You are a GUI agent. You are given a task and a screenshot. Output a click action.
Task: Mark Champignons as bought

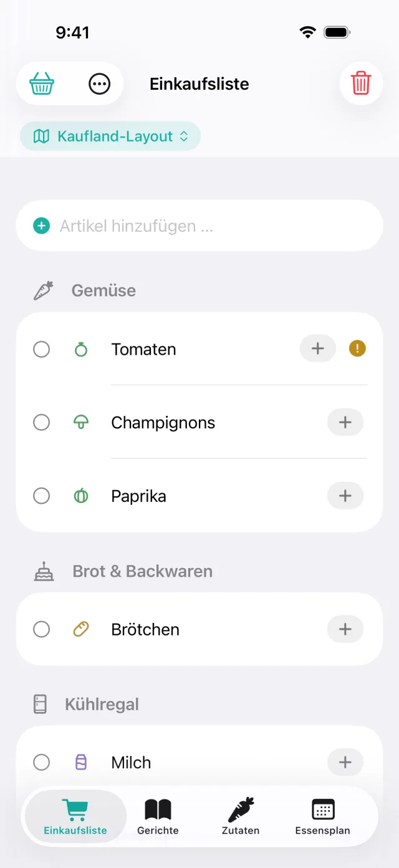pyautogui.click(x=41, y=422)
